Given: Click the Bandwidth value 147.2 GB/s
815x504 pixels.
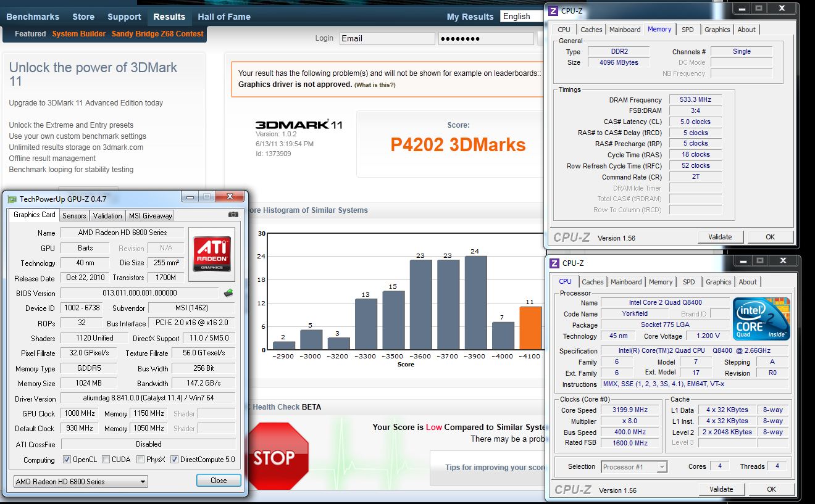Looking at the screenshot, I should pyautogui.click(x=204, y=384).
